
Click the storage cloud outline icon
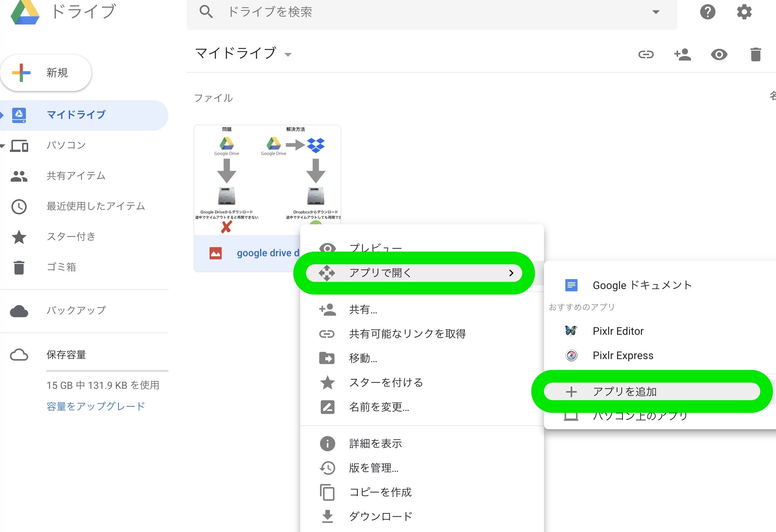click(x=19, y=355)
